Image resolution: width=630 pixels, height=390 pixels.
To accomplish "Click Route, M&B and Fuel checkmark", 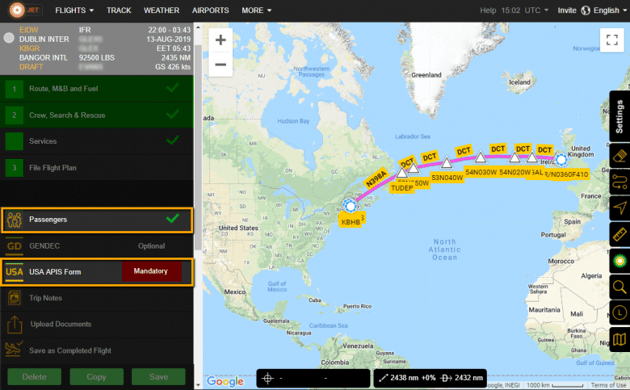I will coord(172,88).
